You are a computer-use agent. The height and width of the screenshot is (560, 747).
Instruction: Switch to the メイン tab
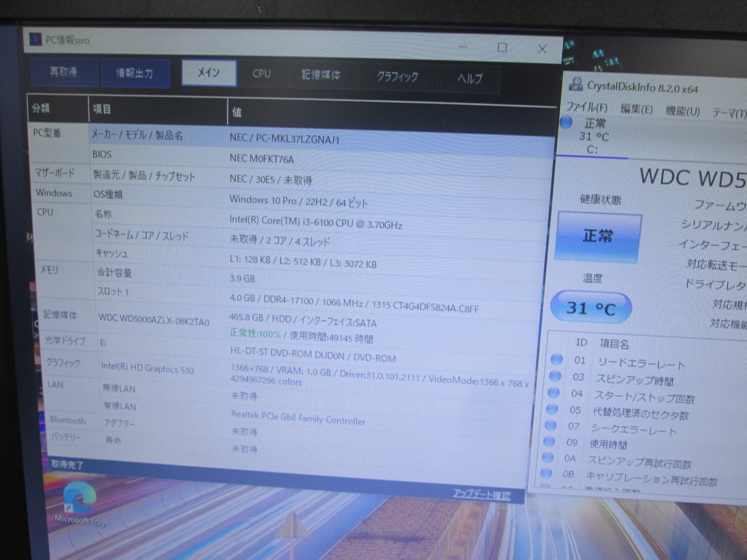(x=209, y=73)
